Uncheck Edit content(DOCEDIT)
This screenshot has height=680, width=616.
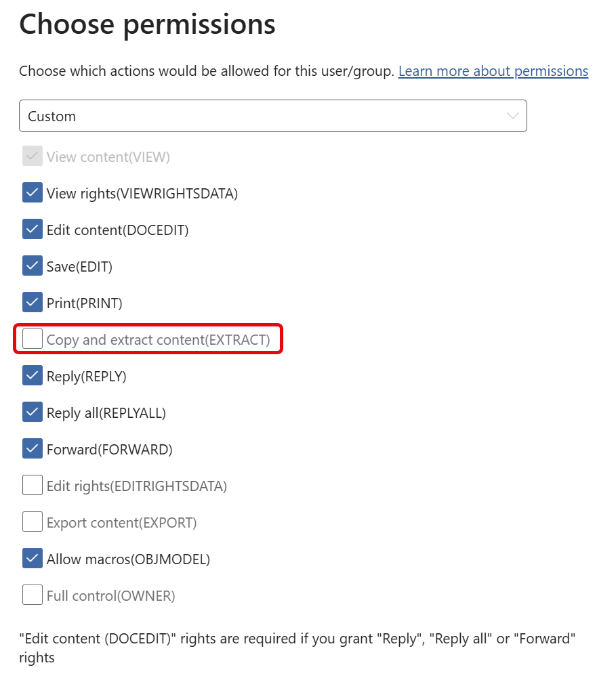[32, 229]
